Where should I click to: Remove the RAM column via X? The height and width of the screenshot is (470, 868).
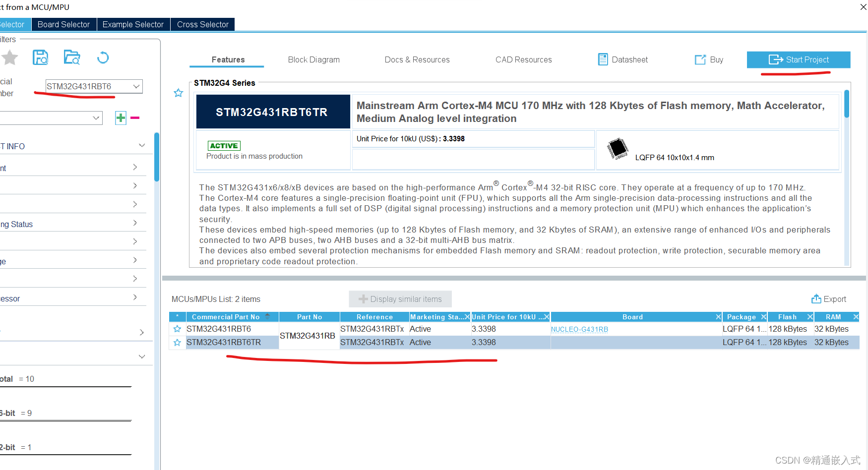point(856,317)
